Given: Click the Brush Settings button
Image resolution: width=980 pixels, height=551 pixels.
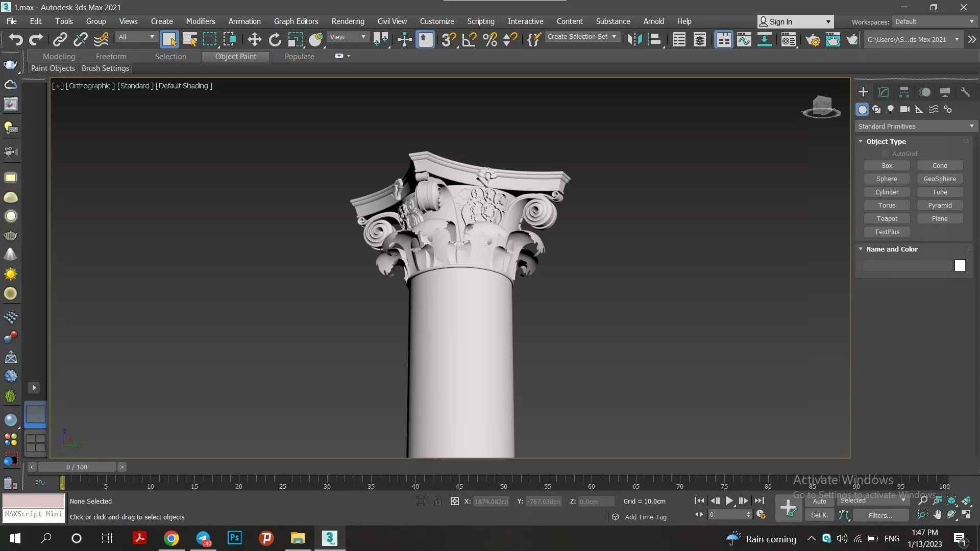Looking at the screenshot, I should click(x=105, y=68).
